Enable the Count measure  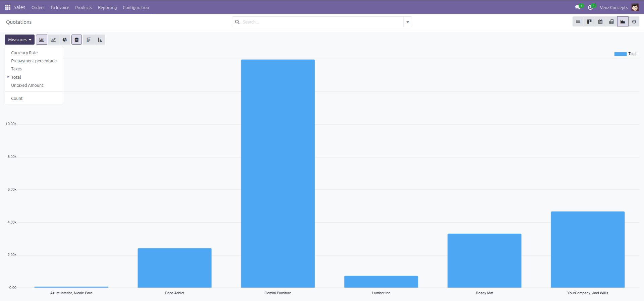coord(17,99)
